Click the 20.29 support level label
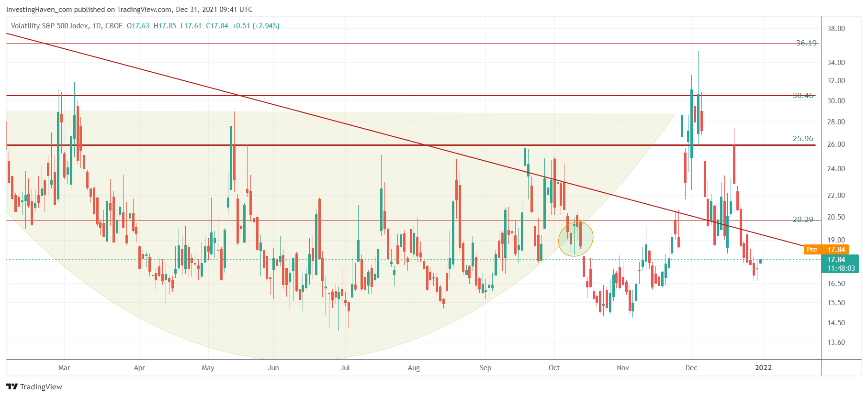Screen dimensions: 868x397 [803, 220]
